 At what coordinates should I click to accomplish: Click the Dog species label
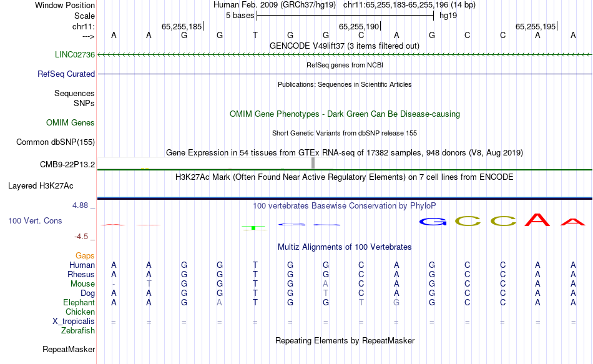87,293
